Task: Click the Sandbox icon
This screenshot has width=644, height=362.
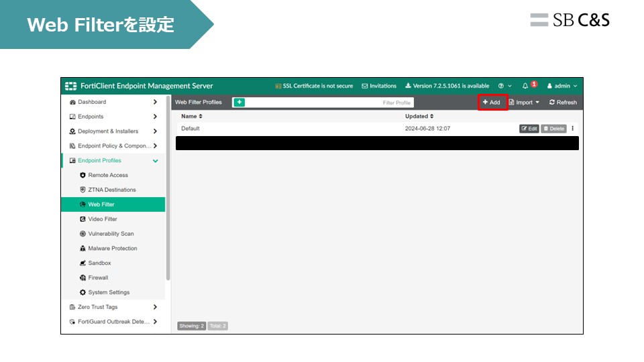Action: [83, 263]
